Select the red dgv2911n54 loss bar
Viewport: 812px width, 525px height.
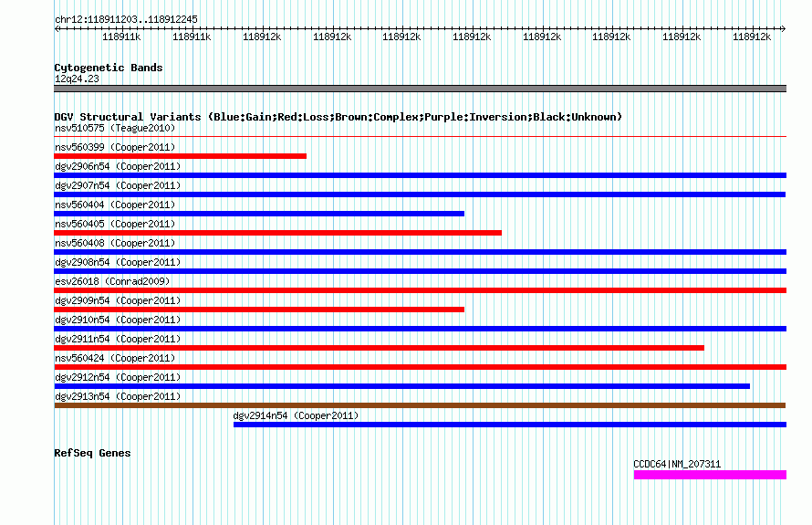379,348
